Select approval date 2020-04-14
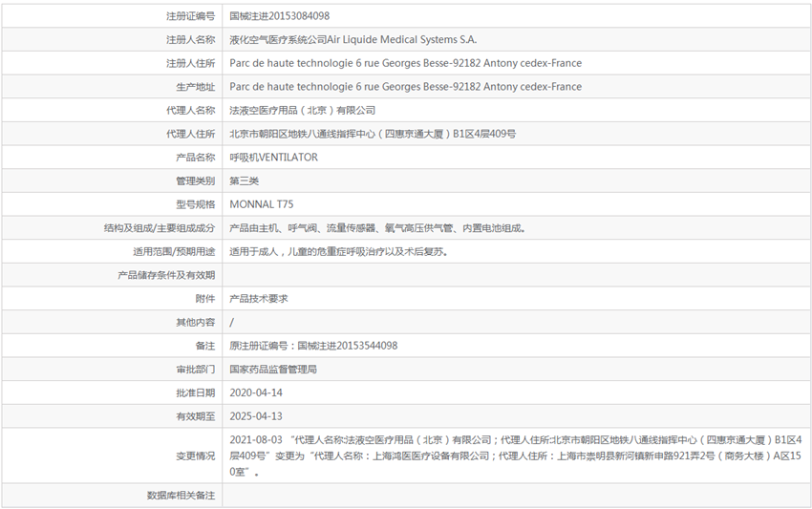The image size is (812, 509). coord(256,393)
